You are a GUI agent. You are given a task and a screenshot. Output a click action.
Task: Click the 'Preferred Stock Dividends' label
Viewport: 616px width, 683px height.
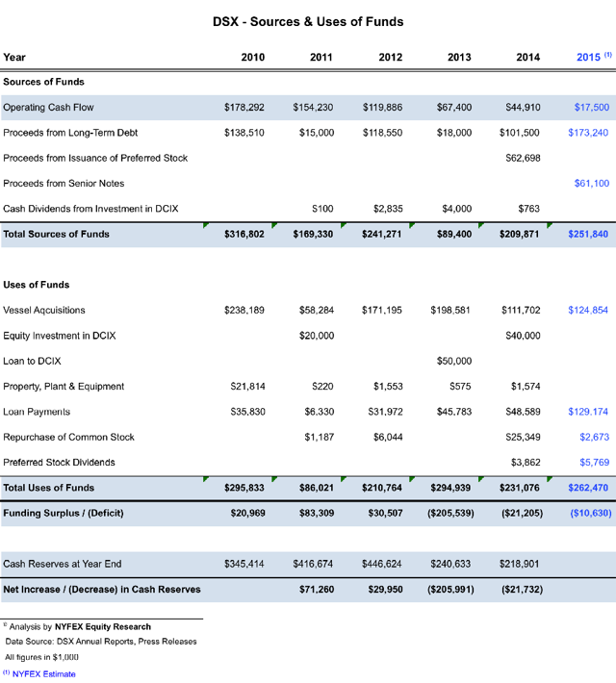pyautogui.click(x=59, y=462)
